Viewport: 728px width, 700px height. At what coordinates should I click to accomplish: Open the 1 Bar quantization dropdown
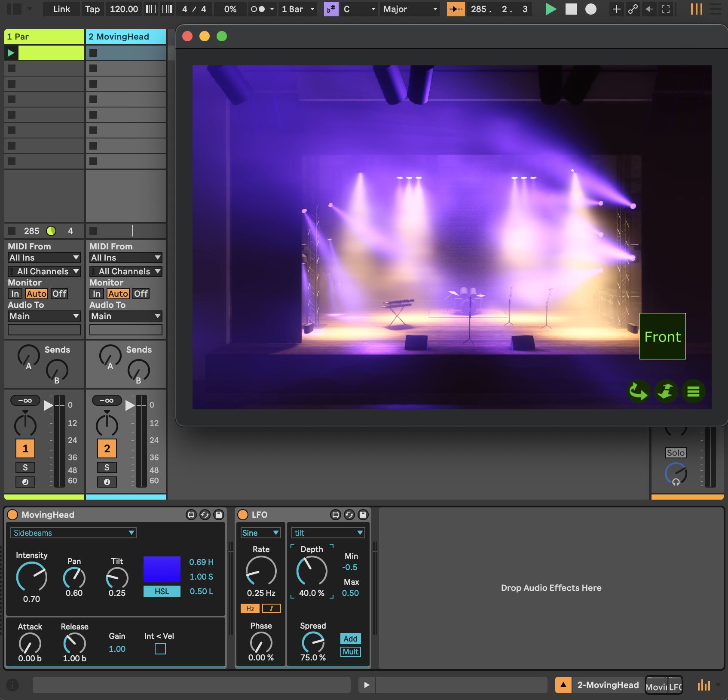coord(298,9)
